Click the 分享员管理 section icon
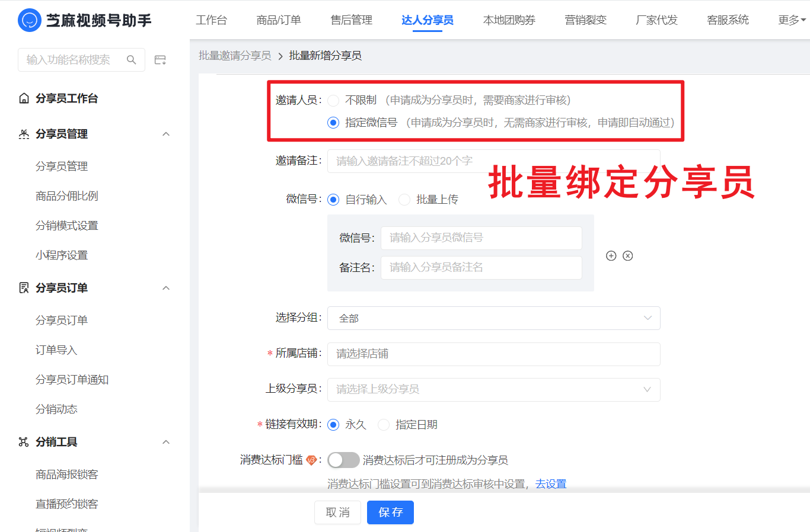Viewport: 810px width, 532px height. pos(24,134)
